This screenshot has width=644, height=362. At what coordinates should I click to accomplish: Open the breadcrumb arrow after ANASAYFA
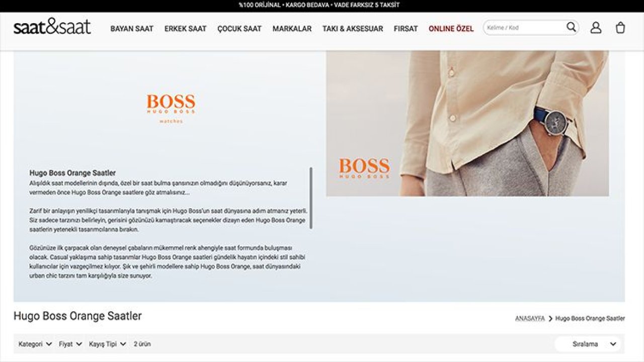550,318
